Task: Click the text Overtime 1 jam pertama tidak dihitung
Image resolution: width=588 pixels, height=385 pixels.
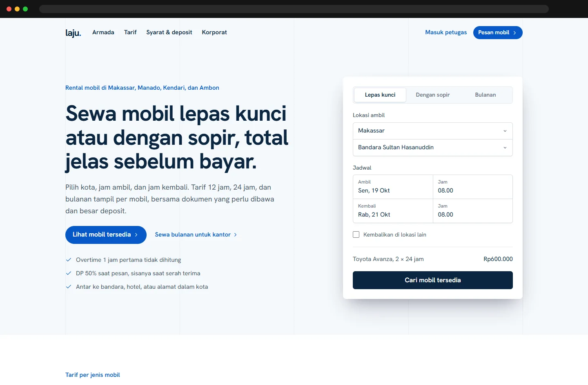Action: pyautogui.click(x=128, y=260)
